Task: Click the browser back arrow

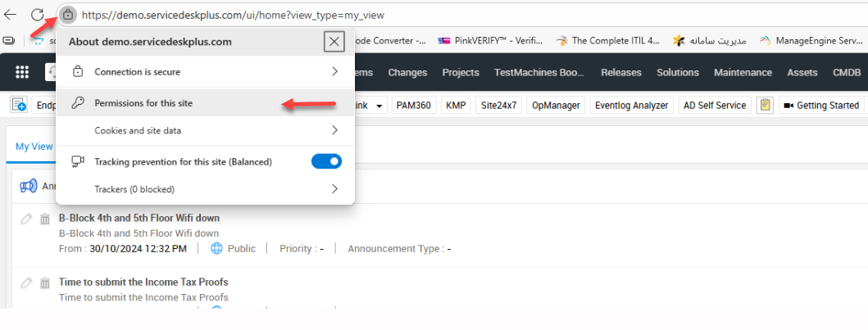Action: [10, 15]
